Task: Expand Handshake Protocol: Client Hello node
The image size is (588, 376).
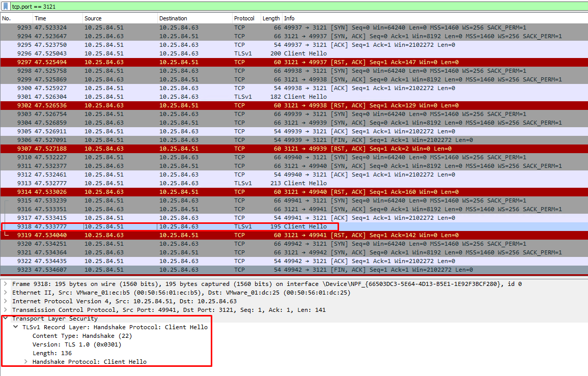Action: pos(26,362)
